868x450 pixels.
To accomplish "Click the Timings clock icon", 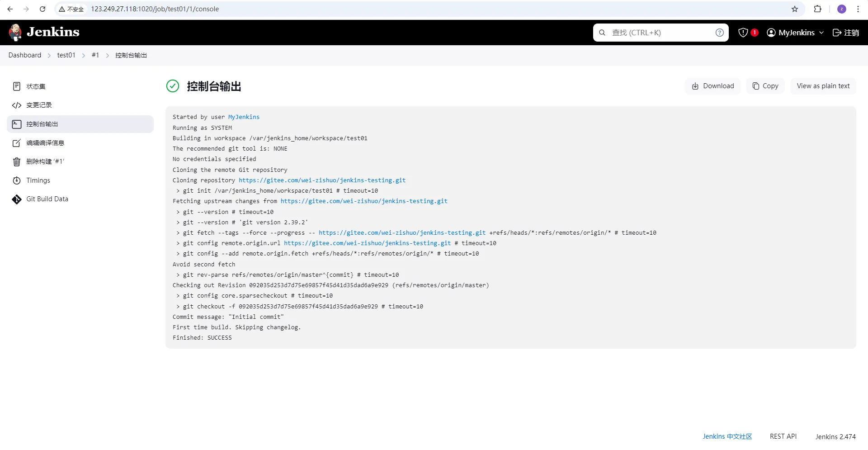I will 17,180.
